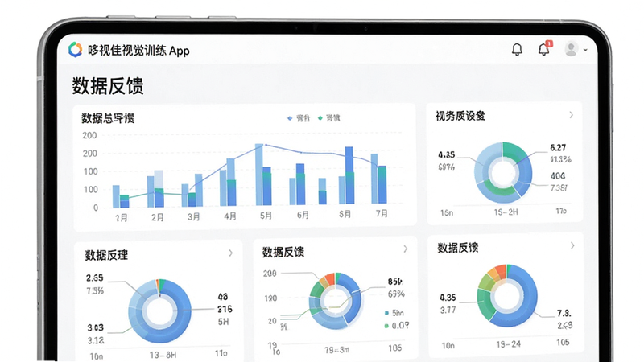Expand the 视务质设蹇 card chevron
Image resolution: width=644 pixels, height=362 pixels.
pyautogui.click(x=572, y=115)
